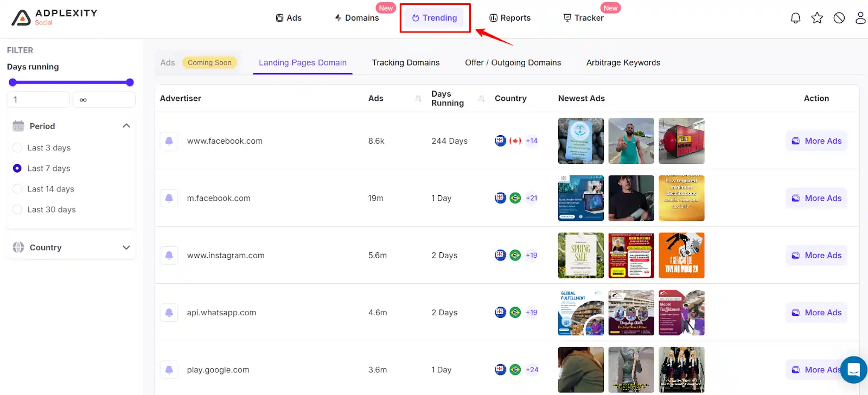Click bell icon beside api.whatsapp.com

coord(169,313)
